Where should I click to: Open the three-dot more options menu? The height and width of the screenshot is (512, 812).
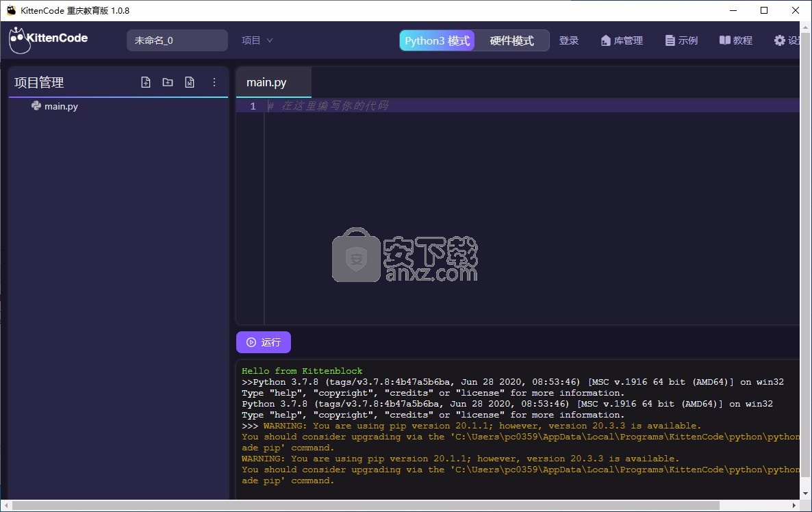(214, 82)
